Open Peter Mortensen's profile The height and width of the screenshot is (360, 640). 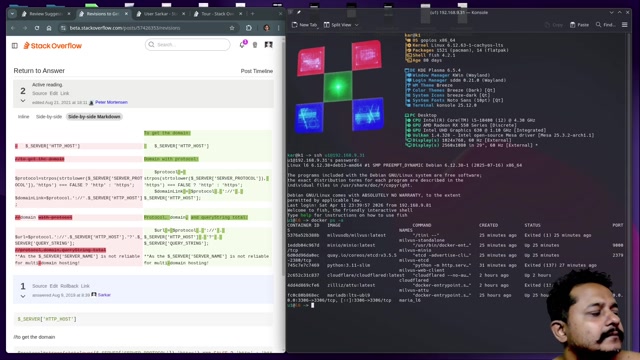pyautogui.click(x=111, y=102)
